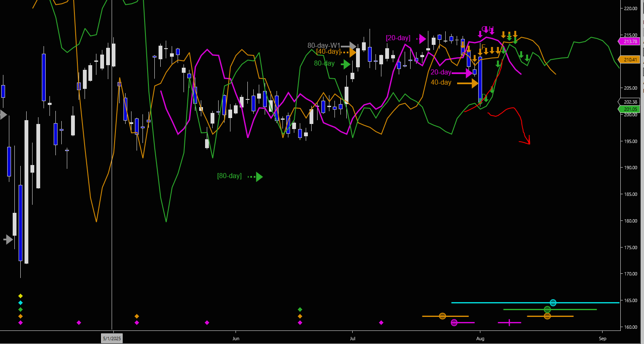This screenshot has width=644, height=344.
Task: Click the gray arrow marker near the 176 level
Action: 8,239
